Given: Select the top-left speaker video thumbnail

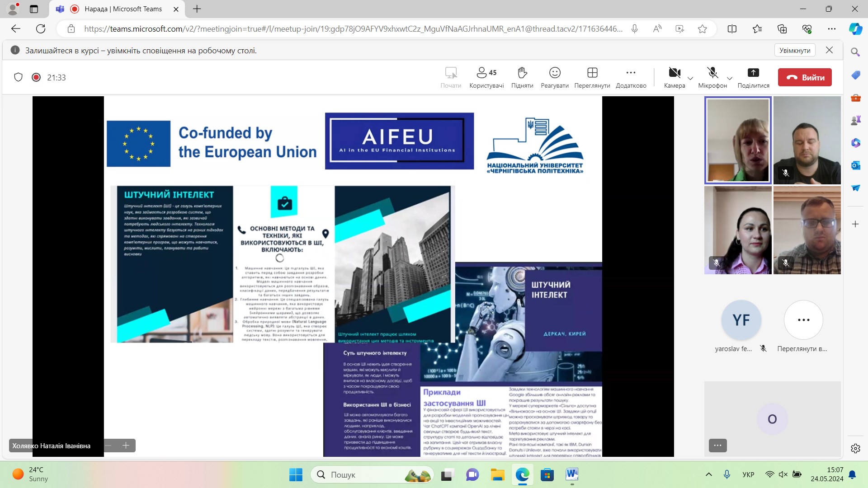Looking at the screenshot, I should pyautogui.click(x=738, y=140).
